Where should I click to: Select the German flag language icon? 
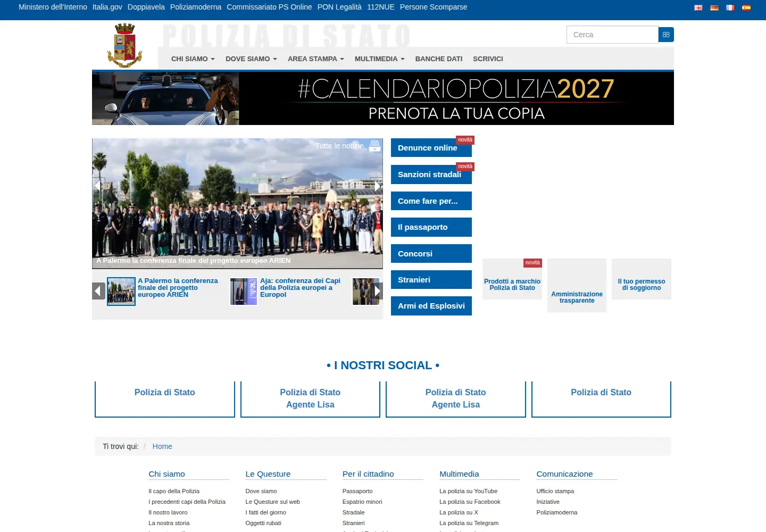coord(714,7)
